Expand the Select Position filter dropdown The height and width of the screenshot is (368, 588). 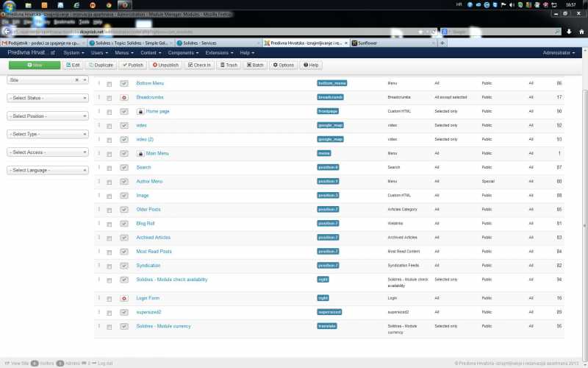coord(47,116)
